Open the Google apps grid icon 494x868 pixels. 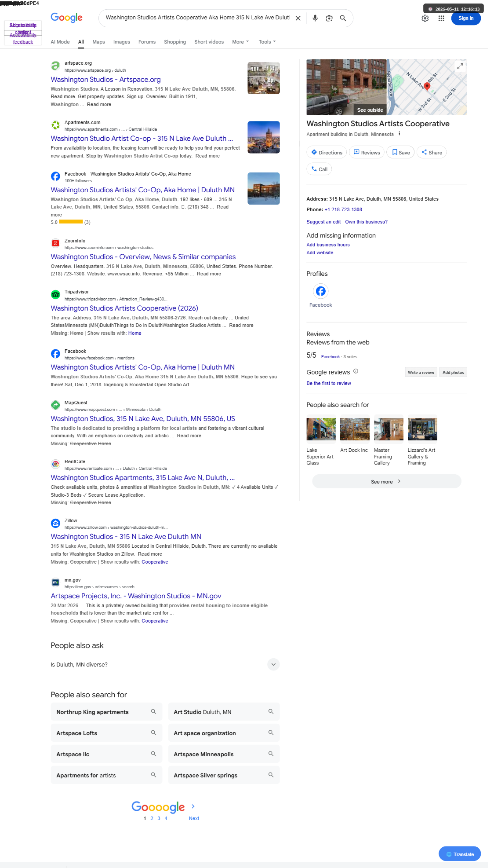441,18
